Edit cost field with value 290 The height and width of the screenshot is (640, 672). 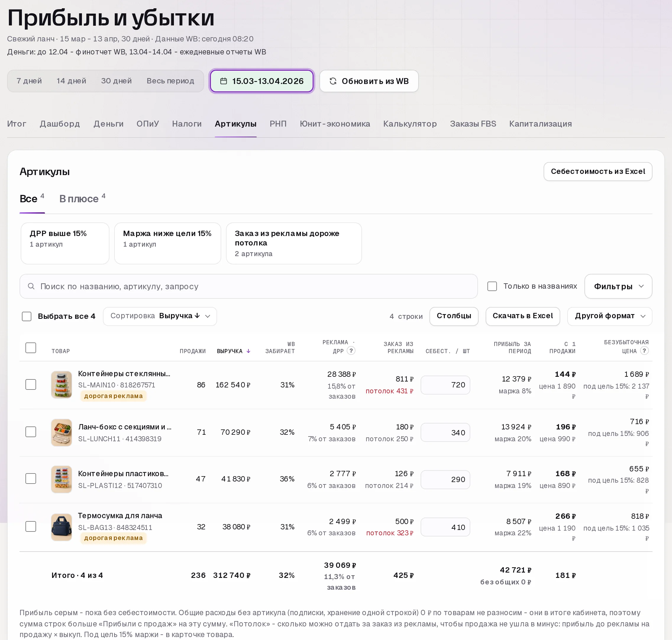(445, 479)
